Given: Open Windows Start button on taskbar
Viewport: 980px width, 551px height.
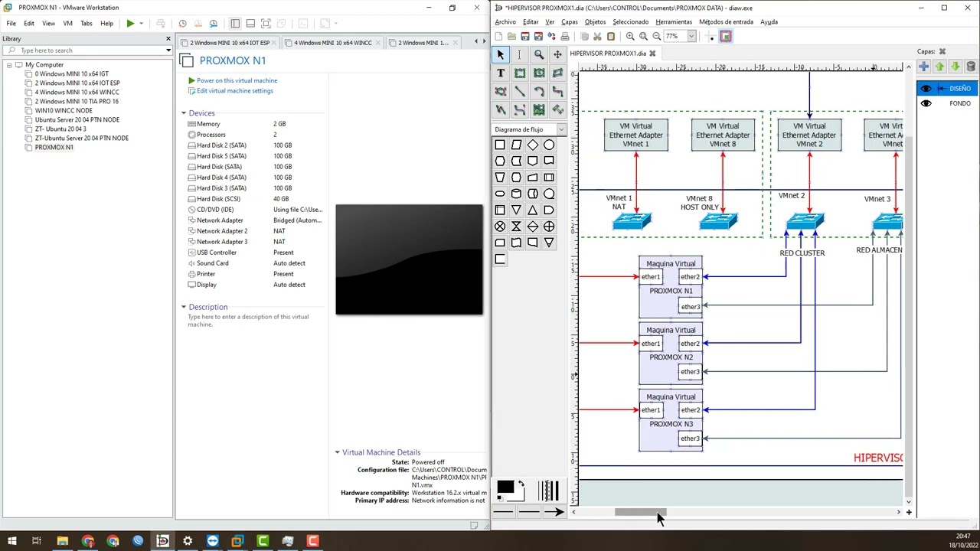Looking at the screenshot, I should tap(12, 541).
